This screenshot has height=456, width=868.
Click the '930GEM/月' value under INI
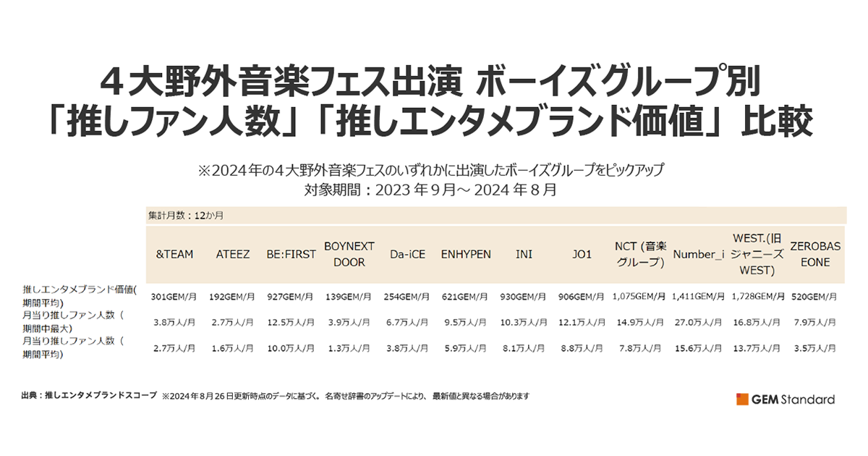click(524, 296)
